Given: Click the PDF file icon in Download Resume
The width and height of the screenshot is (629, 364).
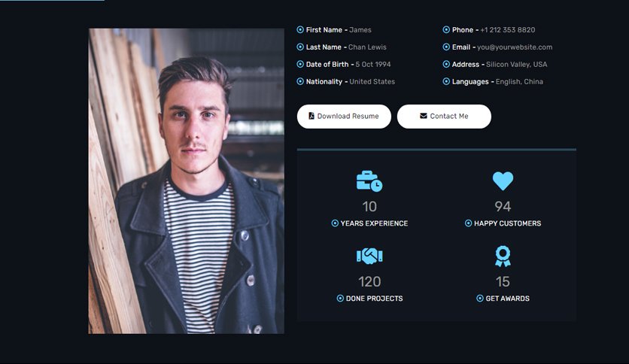Looking at the screenshot, I should [311, 116].
